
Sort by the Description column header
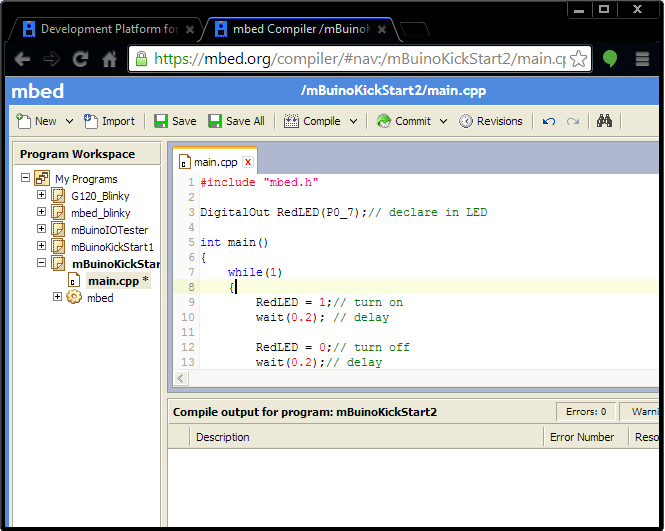tap(366, 437)
